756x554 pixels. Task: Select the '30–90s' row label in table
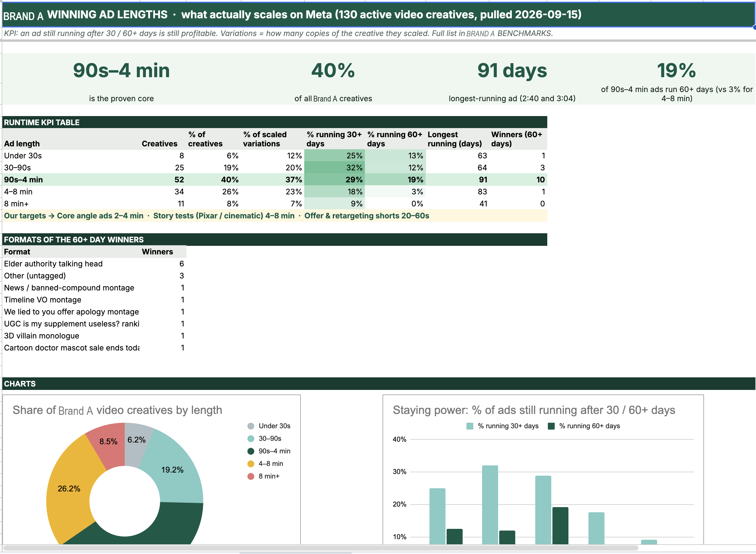(17, 168)
